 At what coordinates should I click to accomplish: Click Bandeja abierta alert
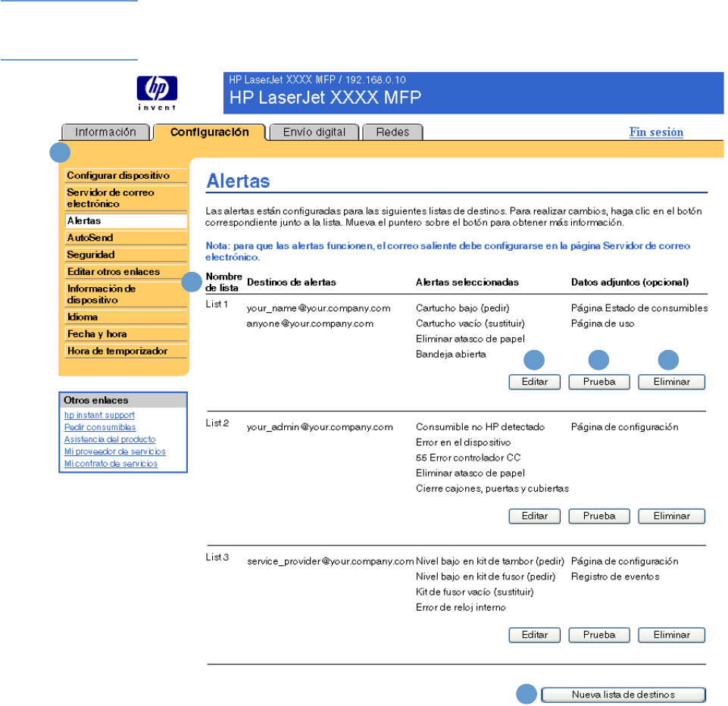[451, 355]
